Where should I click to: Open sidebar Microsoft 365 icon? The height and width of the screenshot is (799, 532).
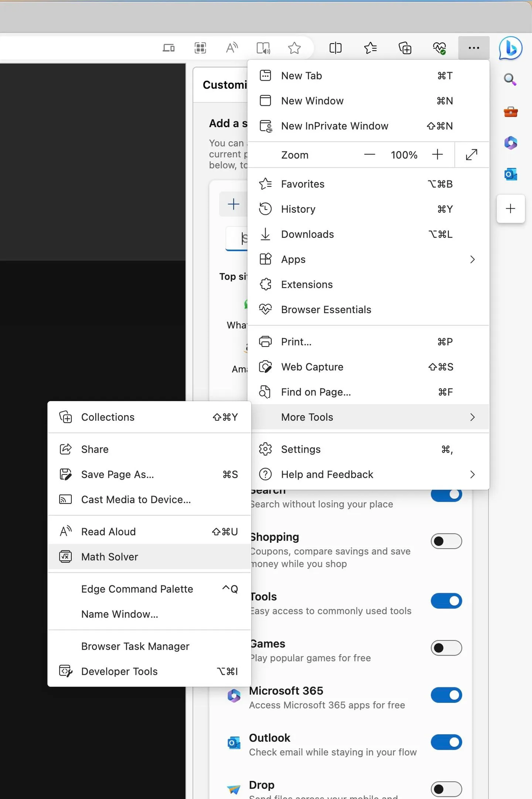pos(511,143)
